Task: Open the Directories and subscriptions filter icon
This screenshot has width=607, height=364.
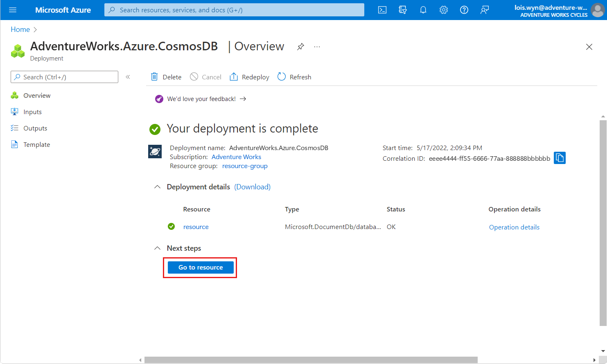Action: coord(403,10)
